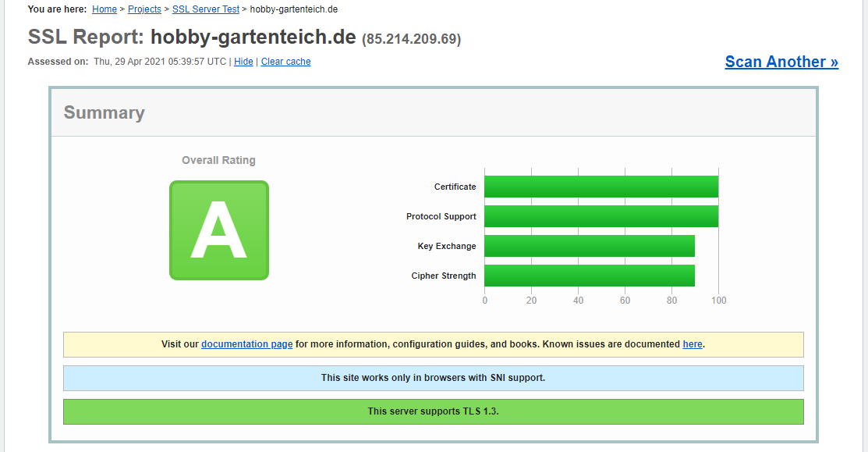Click the 'Key Exchange' chart label
The height and width of the screenshot is (452, 868).
tap(447, 246)
